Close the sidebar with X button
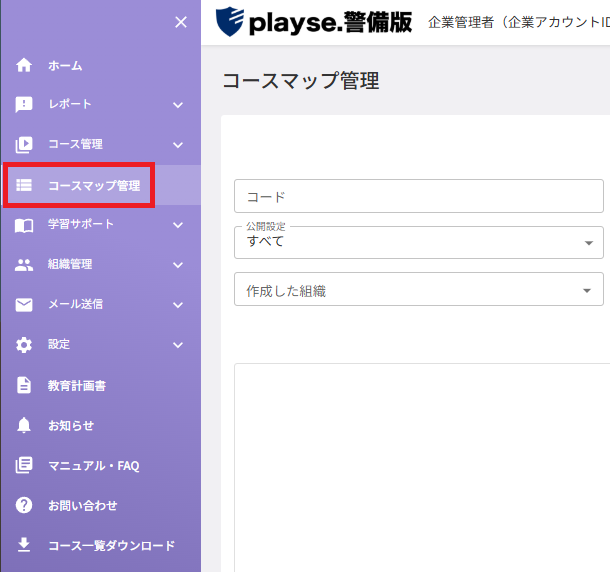 pos(181,22)
